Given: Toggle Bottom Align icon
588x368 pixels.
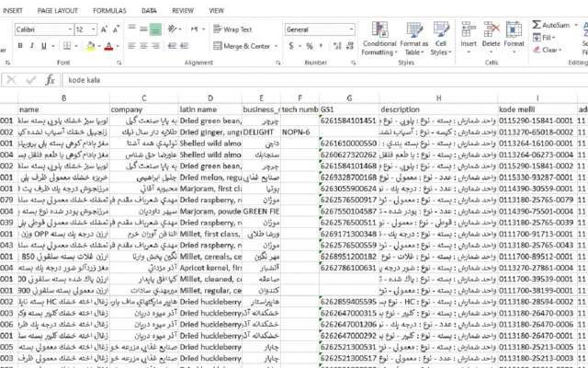Looking at the screenshot, I should point(155,29).
